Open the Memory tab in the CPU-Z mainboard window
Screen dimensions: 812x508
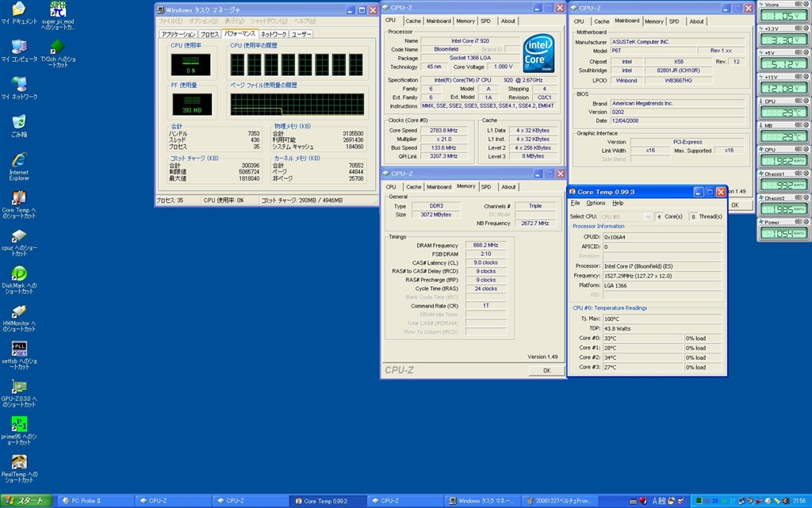654,21
